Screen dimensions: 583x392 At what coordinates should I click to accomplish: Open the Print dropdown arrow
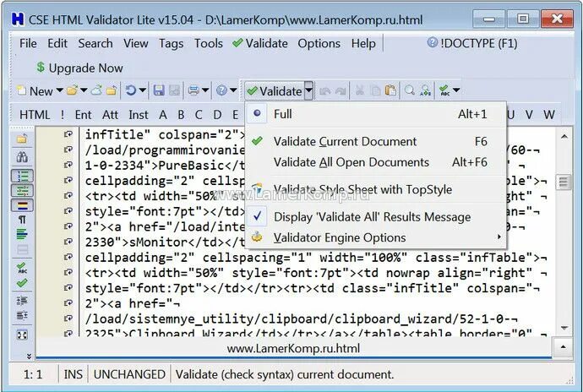tap(205, 90)
